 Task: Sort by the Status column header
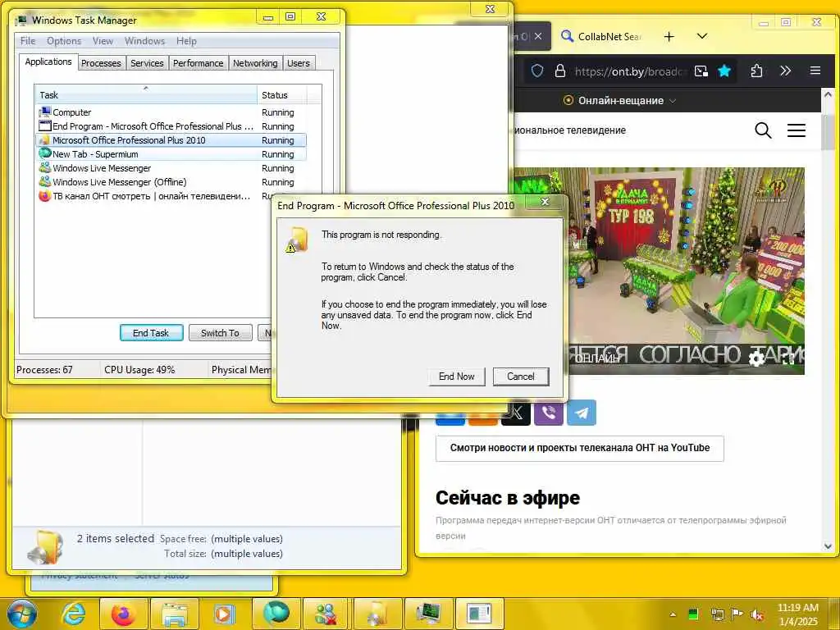point(282,95)
